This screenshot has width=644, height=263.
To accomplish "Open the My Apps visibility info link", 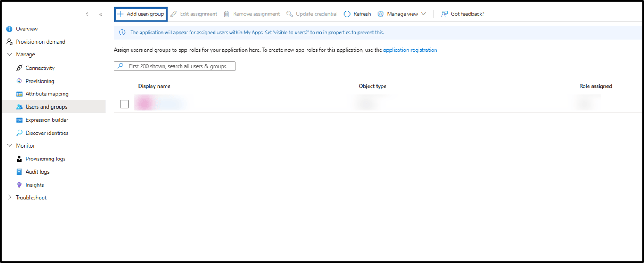I will point(257,33).
